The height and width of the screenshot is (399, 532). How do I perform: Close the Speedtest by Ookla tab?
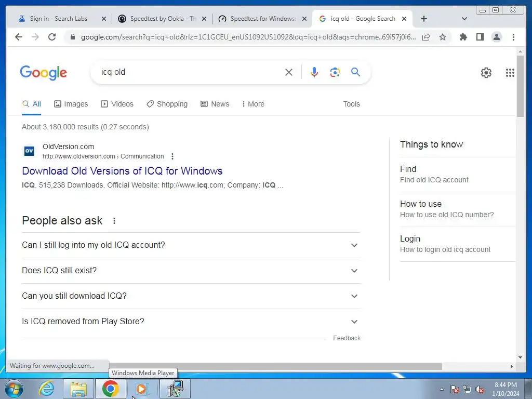click(x=204, y=19)
